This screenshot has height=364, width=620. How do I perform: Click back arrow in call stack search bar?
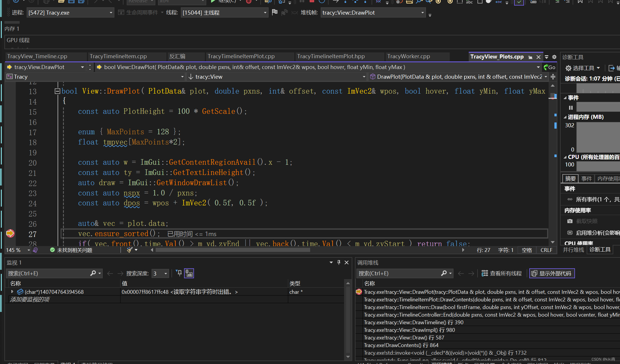coord(461,273)
